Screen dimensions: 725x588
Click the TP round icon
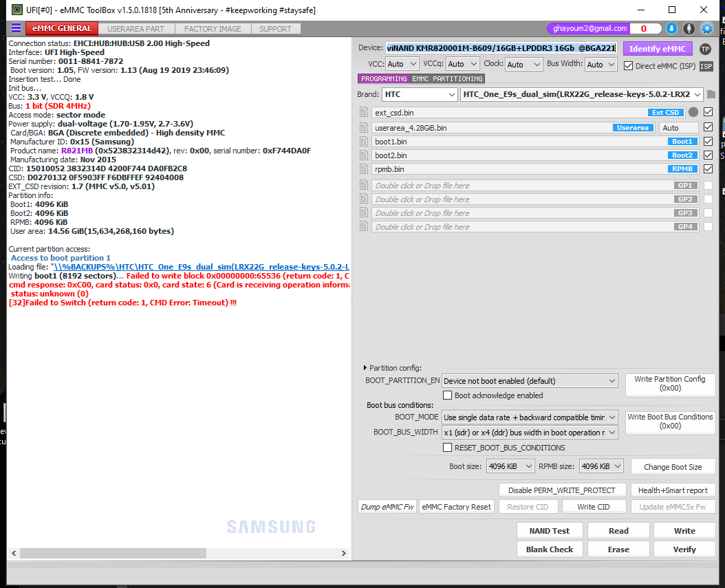(705, 49)
